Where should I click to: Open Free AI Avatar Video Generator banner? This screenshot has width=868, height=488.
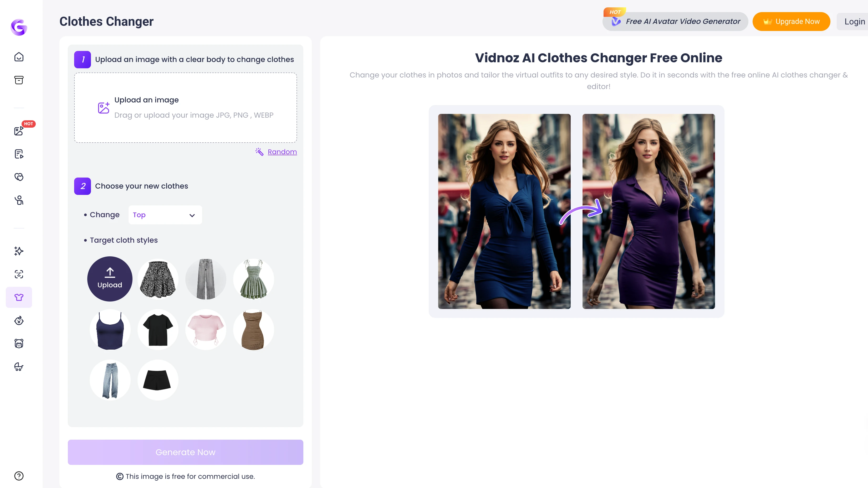tap(675, 22)
